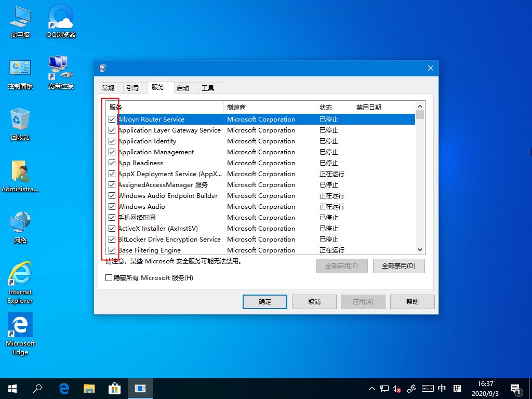This screenshot has width=532, height=399.
Task: Click the 帮助 button
Action: tap(412, 301)
